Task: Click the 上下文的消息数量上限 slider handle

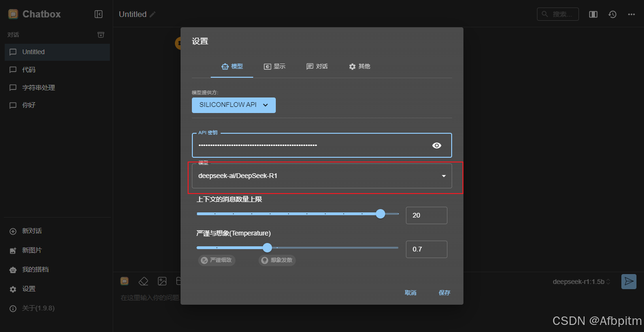Action: (380, 214)
